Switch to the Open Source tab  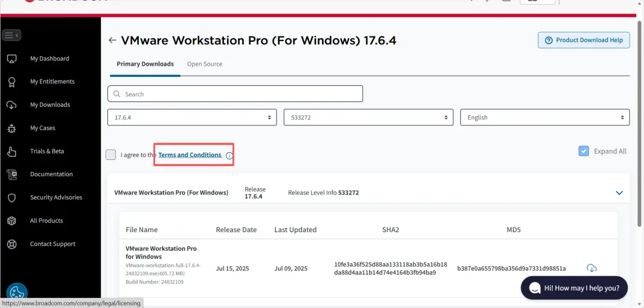(205, 64)
